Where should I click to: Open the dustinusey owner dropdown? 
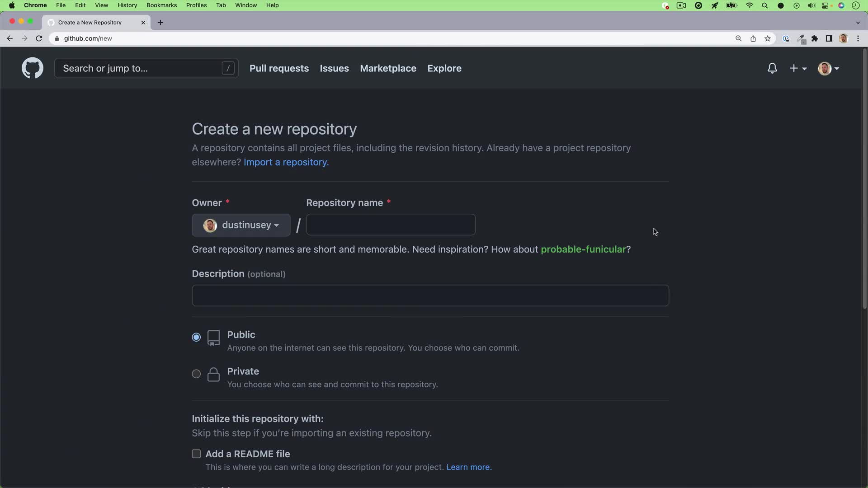[x=241, y=225]
